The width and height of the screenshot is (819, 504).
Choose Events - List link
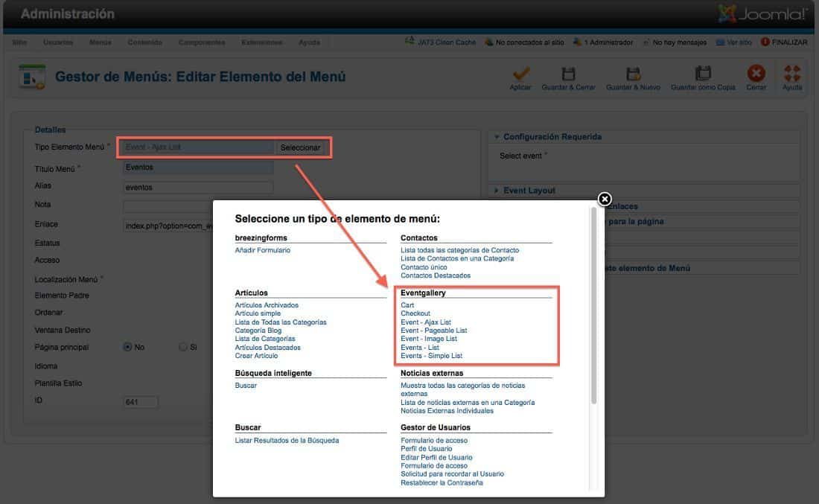[x=420, y=348]
